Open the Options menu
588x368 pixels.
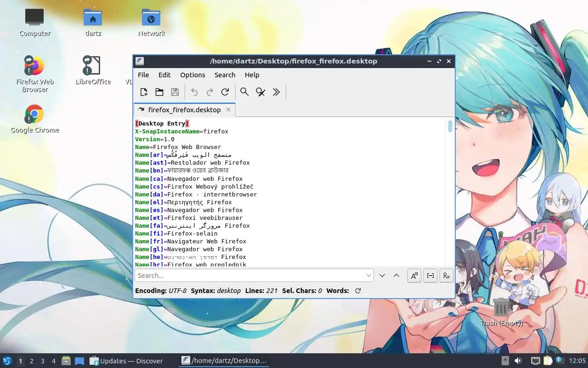tap(192, 75)
